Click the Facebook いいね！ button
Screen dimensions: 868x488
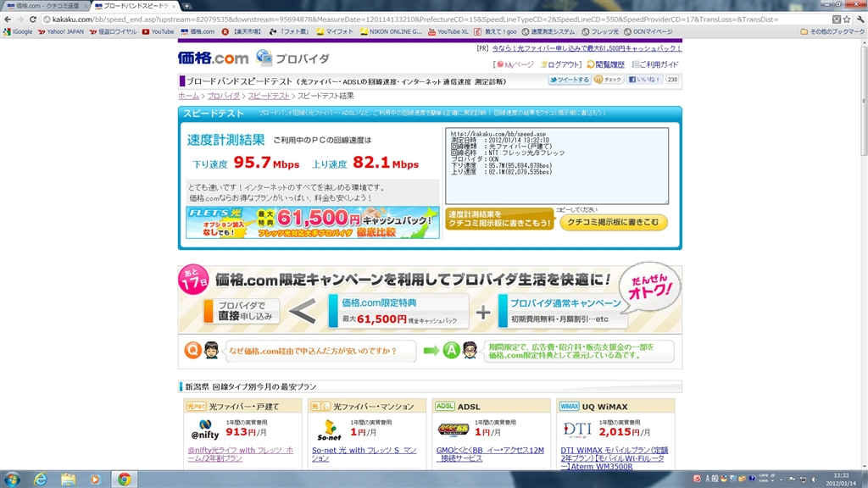[x=644, y=80]
